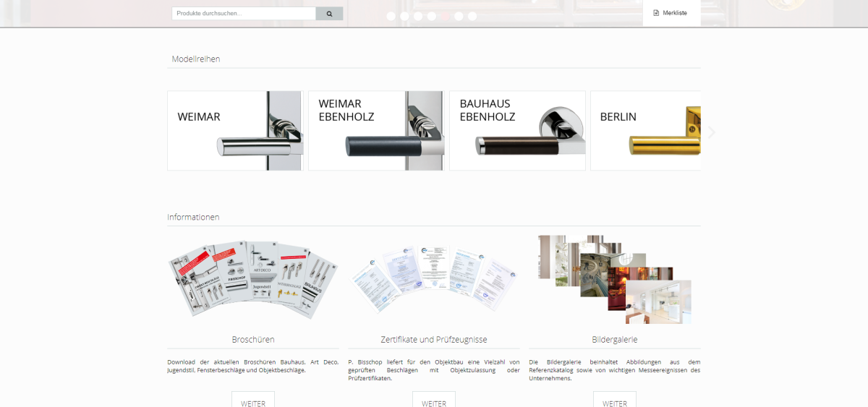The height and width of the screenshot is (407, 868).
Task: Click the 'P. Bisschop liefert' paragraph
Action: click(434, 369)
